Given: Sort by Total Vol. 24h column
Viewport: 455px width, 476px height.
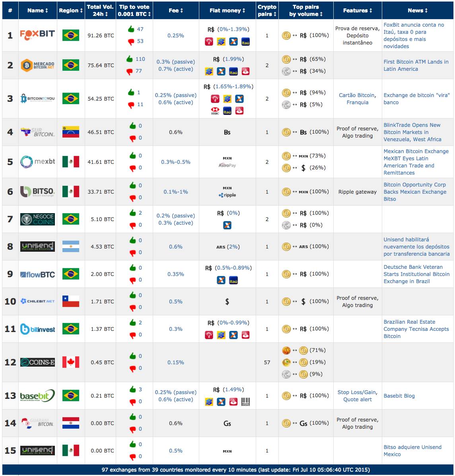Looking at the screenshot, I should coord(100,10).
